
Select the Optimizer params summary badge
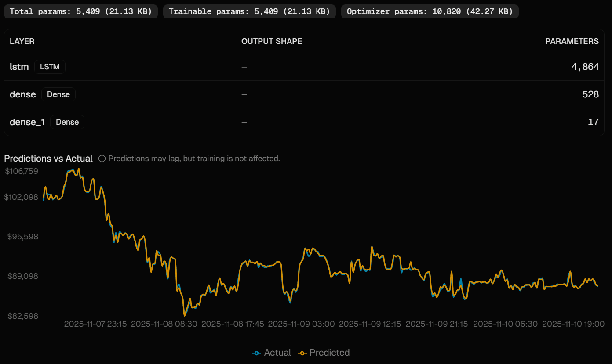coord(430,11)
